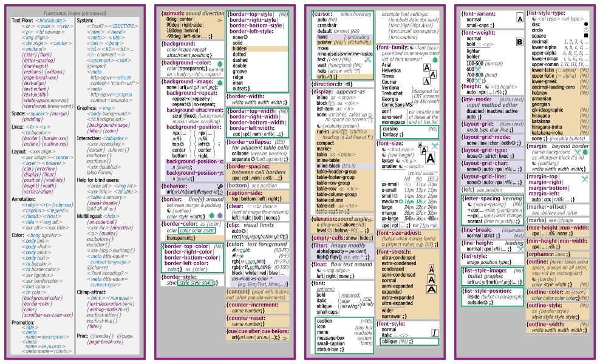
Task: Click the {caption-side: property heading
Action: coord(246,193)
